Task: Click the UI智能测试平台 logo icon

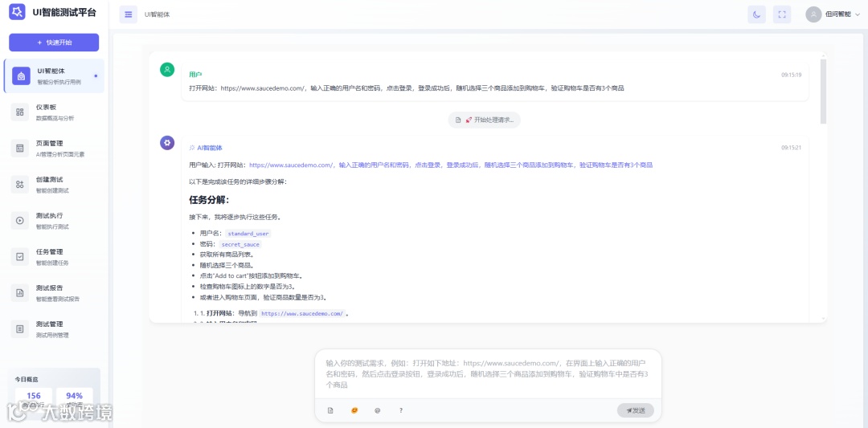Action: click(17, 11)
